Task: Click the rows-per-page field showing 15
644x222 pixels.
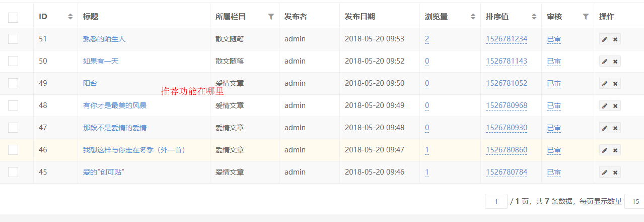Action: 634,201
